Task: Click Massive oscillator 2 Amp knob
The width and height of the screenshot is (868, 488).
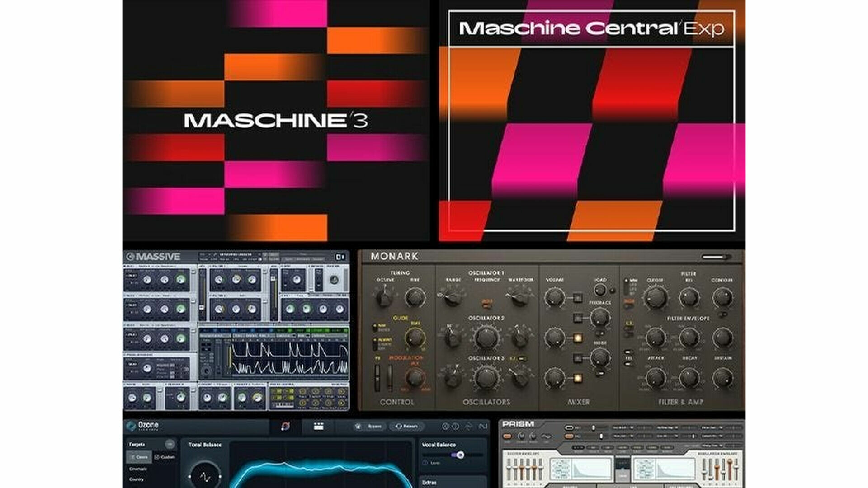Action: point(181,309)
